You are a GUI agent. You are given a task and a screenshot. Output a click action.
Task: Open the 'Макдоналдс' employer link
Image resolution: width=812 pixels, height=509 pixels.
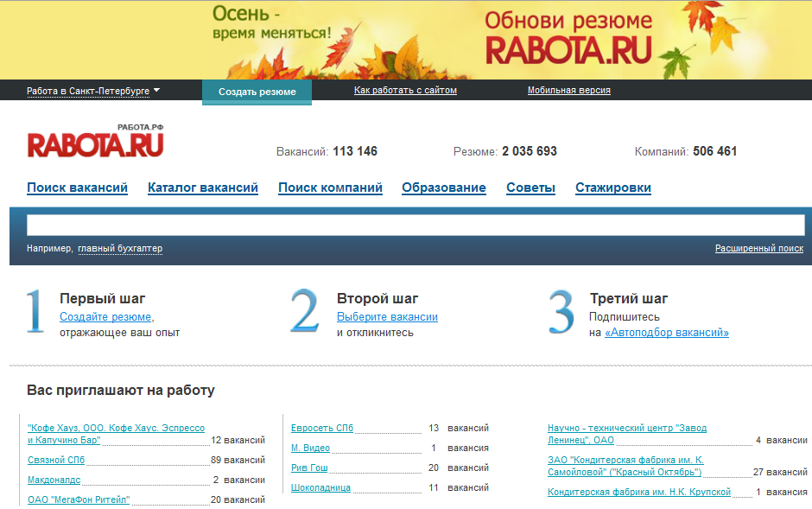54,480
